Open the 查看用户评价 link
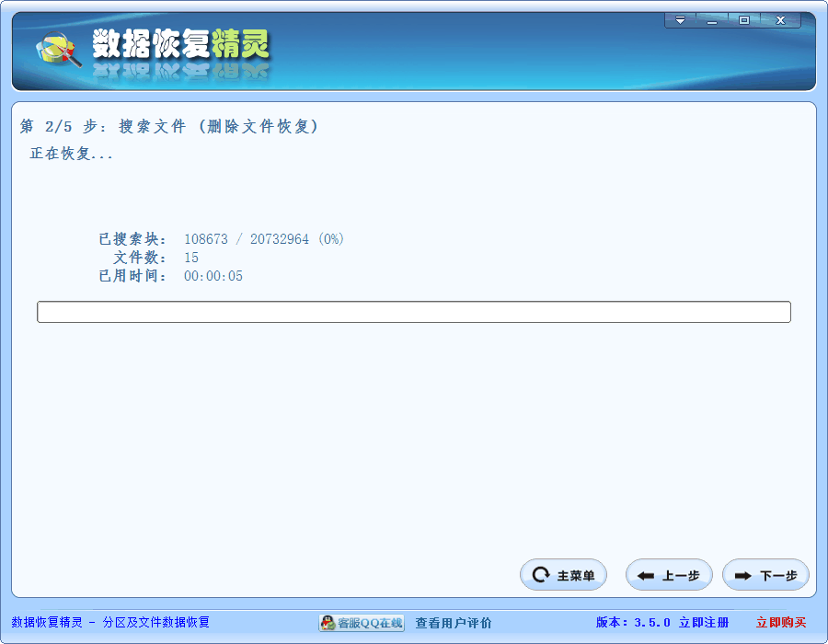 coord(453,623)
